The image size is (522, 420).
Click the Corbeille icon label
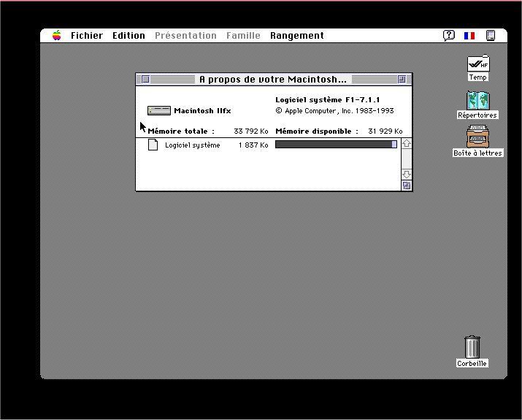[472, 363]
